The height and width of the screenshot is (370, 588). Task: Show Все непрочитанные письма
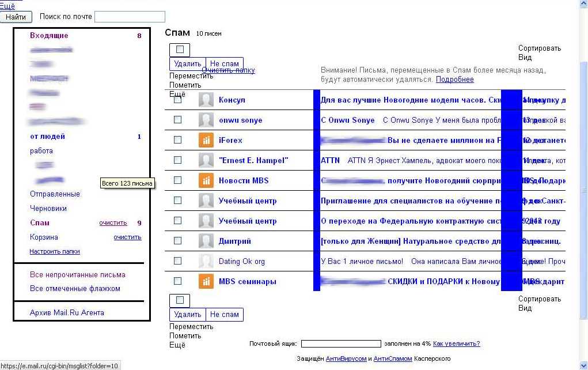coord(78,275)
